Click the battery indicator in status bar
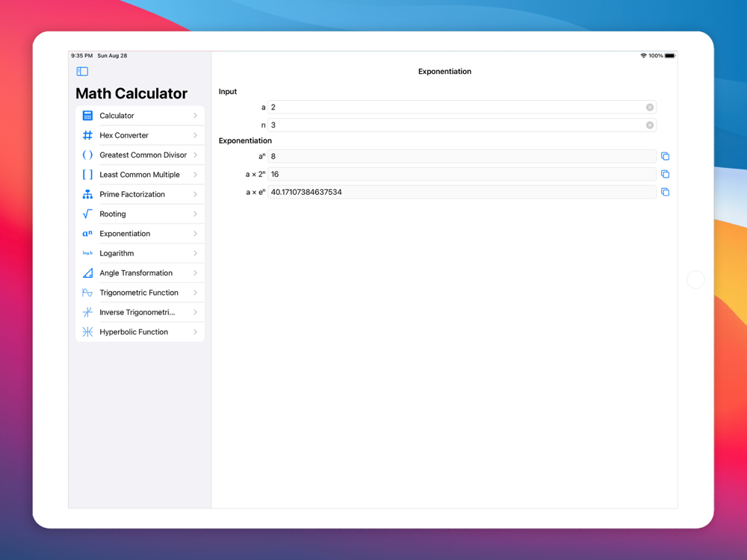 [670, 56]
